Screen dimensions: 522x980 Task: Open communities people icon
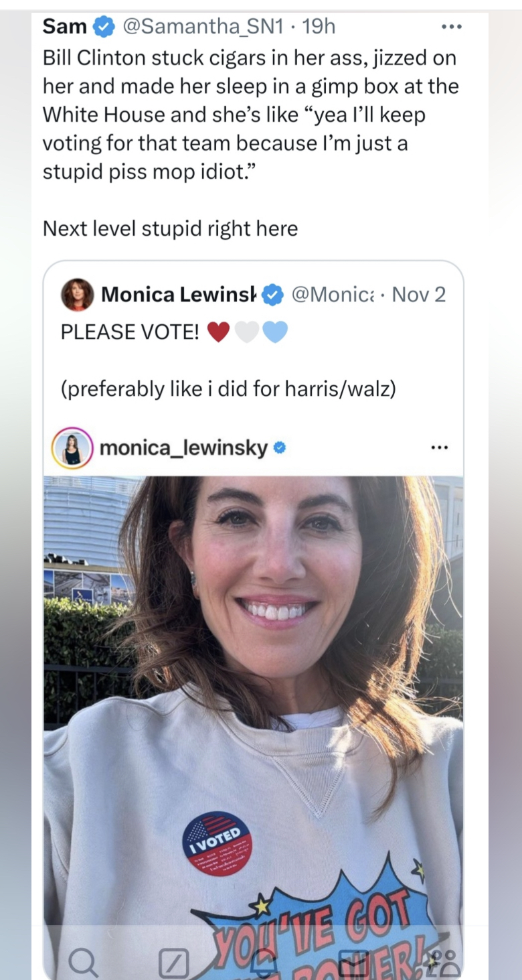pyautogui.click(x=444, y=962)
